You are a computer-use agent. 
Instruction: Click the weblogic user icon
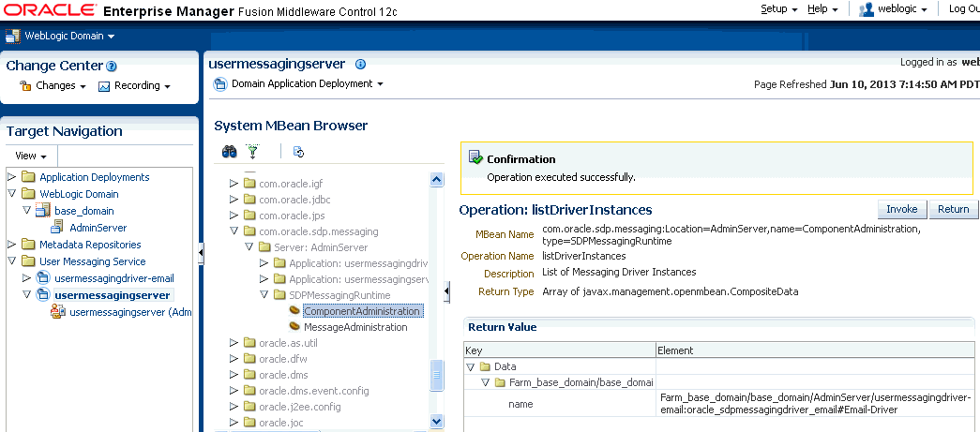[867, 8]
